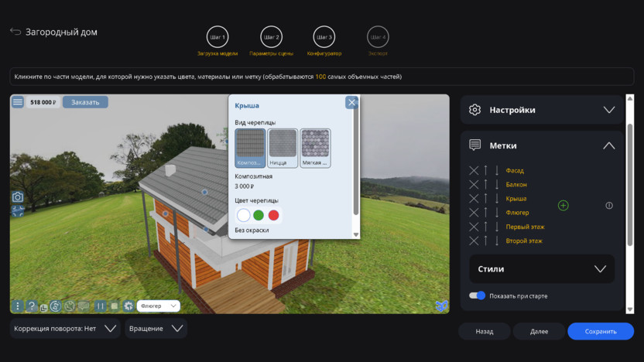644x362 pixels.
Task: Delete the Фасад label
Action: click(x=474, y=170)
